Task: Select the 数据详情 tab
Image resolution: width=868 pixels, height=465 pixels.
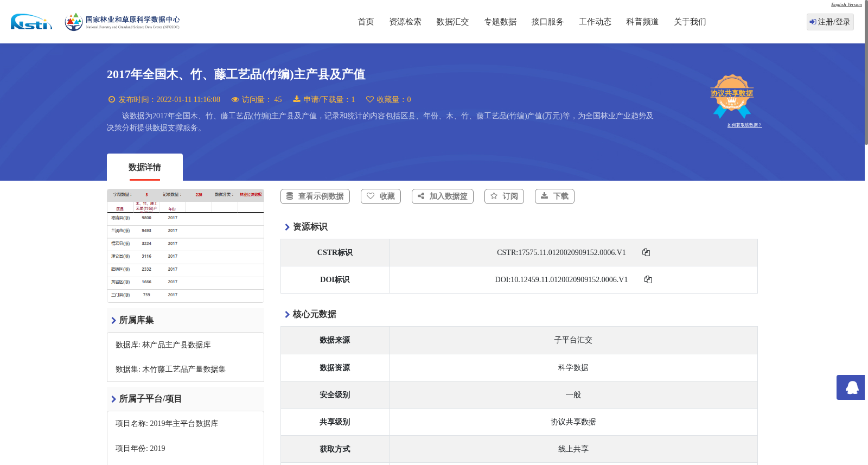Action: click(145, 167)
